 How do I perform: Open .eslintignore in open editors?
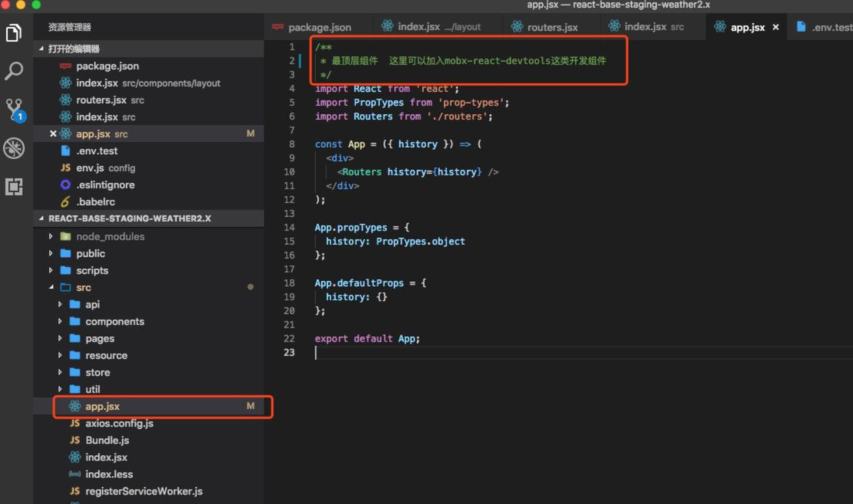coord(149,185)
